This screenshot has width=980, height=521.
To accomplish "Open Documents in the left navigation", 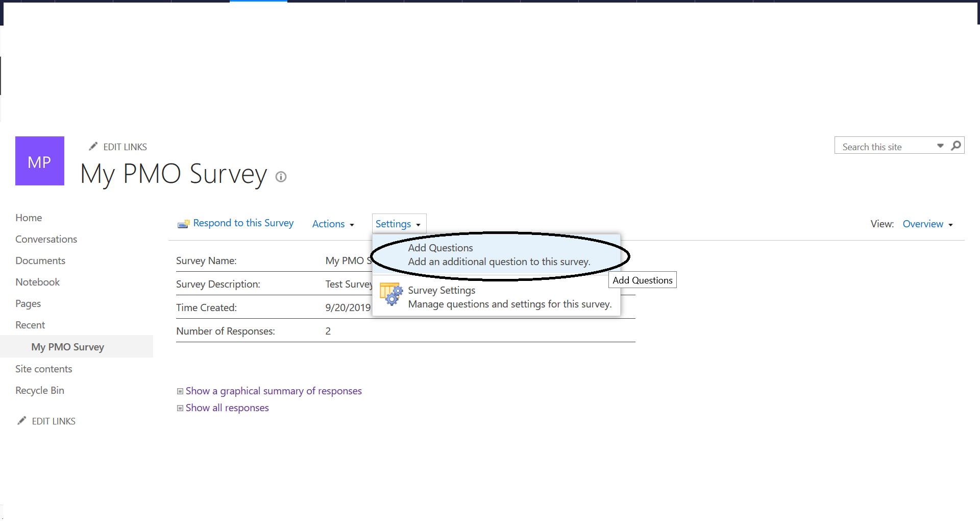I will click(x=40, y=260).
